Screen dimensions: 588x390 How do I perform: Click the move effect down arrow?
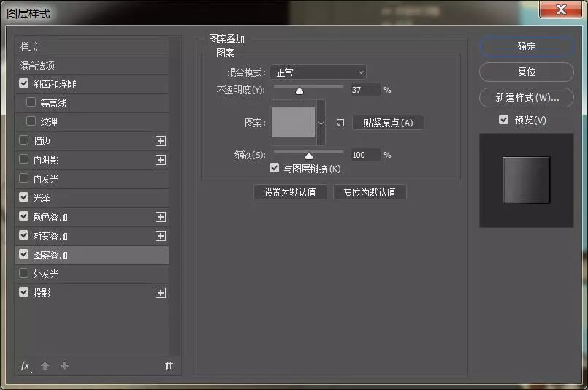pos(64,366)
